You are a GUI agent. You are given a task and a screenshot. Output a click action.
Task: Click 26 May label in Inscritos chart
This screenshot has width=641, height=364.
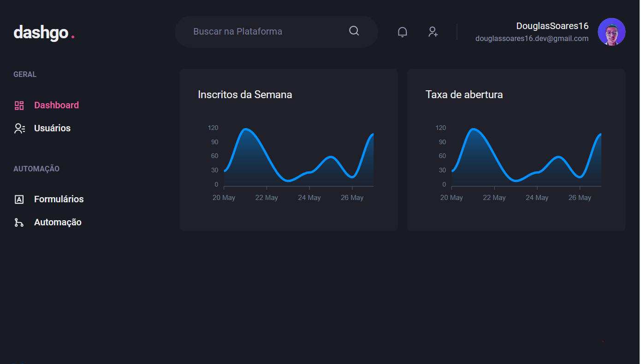click(x=352, y=198)
